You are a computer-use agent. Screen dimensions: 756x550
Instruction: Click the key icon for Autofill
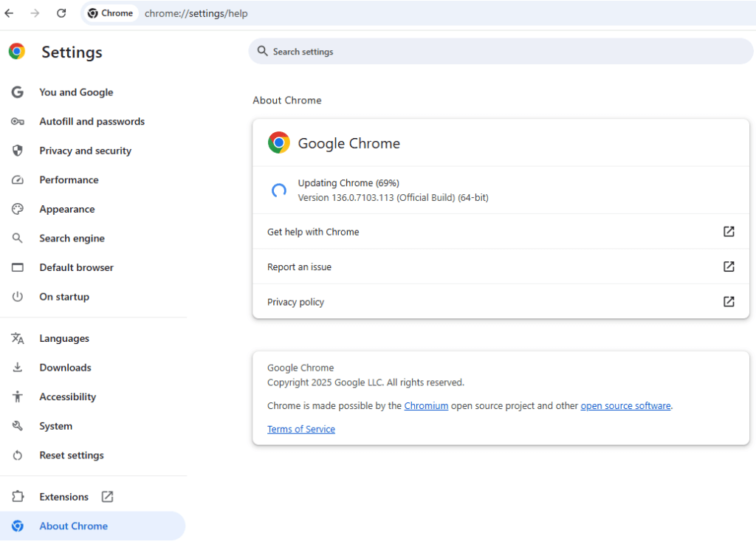pos(18,122)
